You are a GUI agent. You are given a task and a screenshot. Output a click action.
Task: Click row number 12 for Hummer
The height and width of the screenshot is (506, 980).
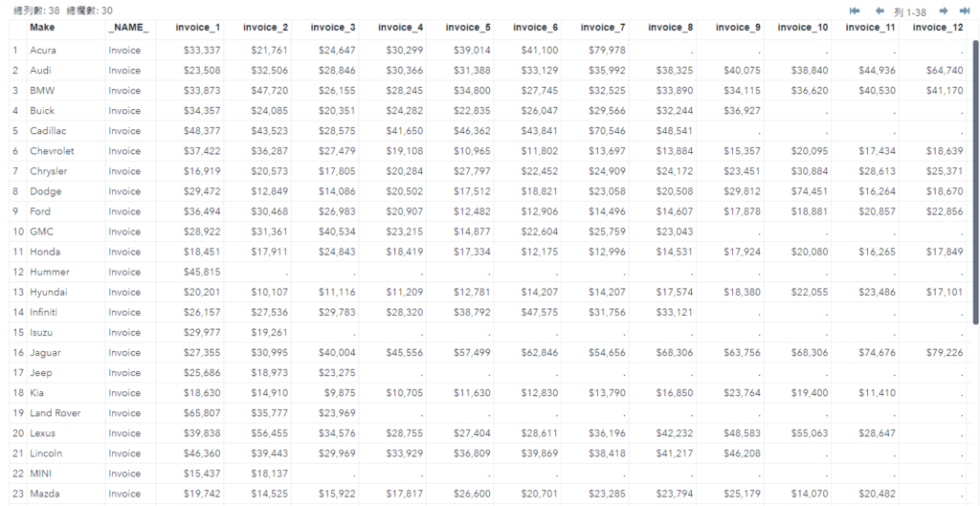(15, 273)
